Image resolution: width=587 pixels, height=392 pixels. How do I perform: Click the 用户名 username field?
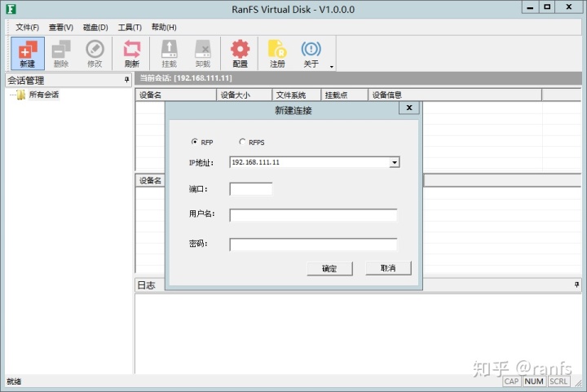313,215
